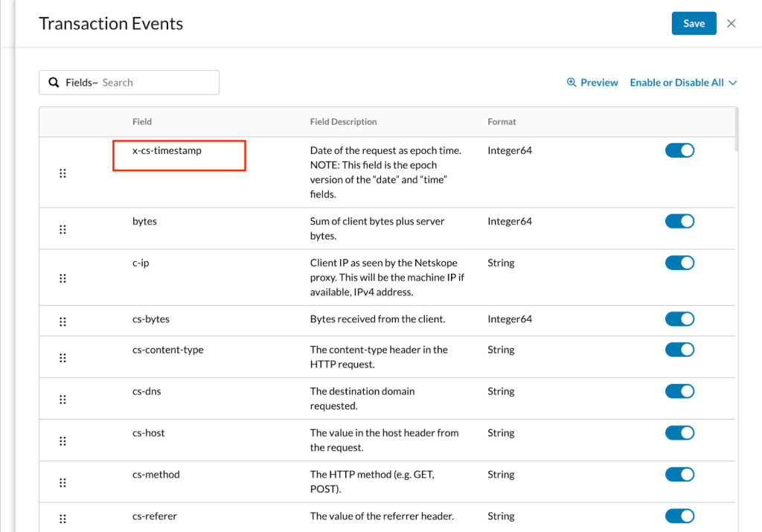Click the Field column header

click(142, 122)
